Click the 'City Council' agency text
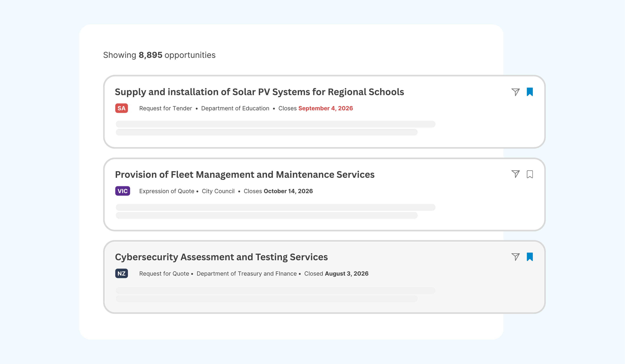Image resolution: width=625 pixels, height=364 pixels. [x=218, y=191]
